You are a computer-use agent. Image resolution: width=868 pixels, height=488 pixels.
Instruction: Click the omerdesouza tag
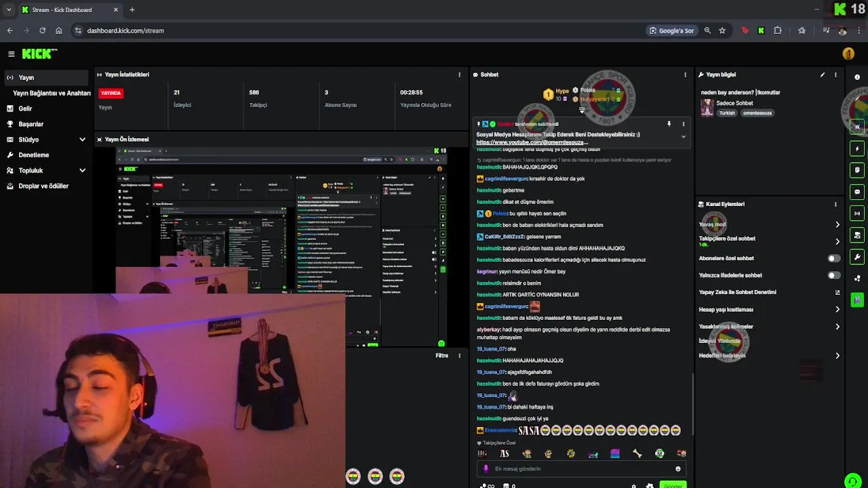[757, 113]
